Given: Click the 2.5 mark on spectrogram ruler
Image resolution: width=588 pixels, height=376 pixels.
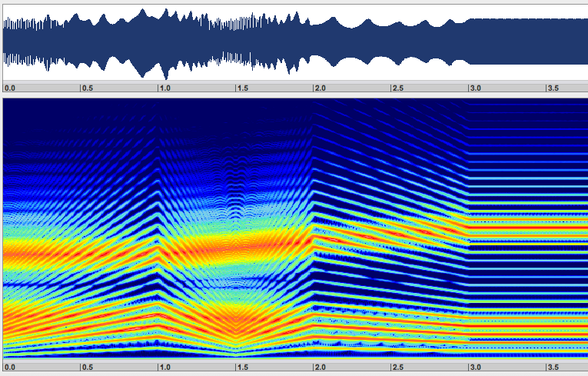Looking at the screenshot, I should [397, 367].
